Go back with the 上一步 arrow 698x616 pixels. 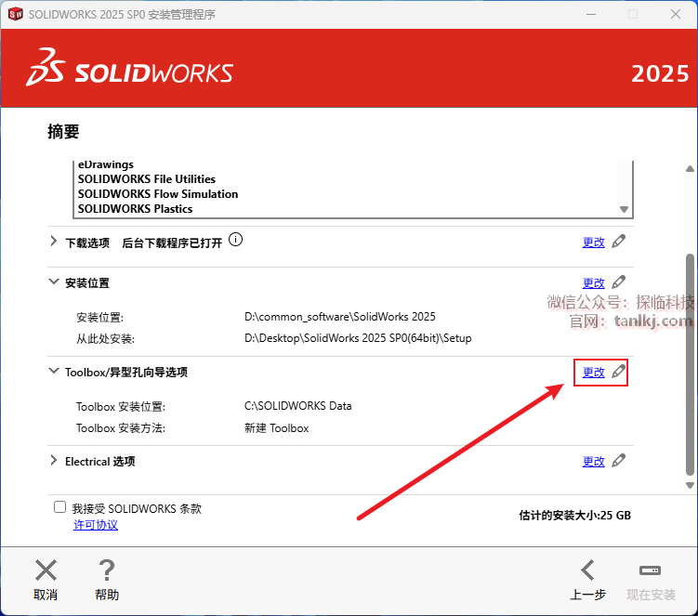point(587,570)
